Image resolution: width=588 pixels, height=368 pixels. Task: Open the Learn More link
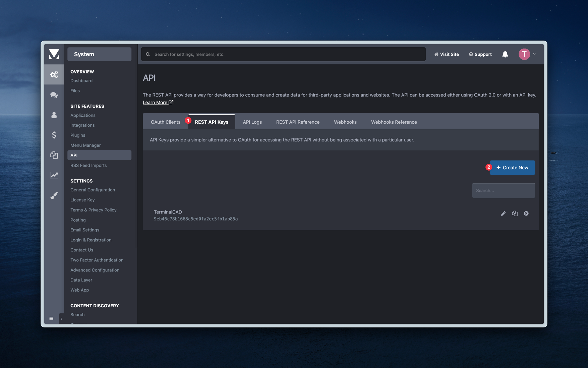tap(156, 102)
